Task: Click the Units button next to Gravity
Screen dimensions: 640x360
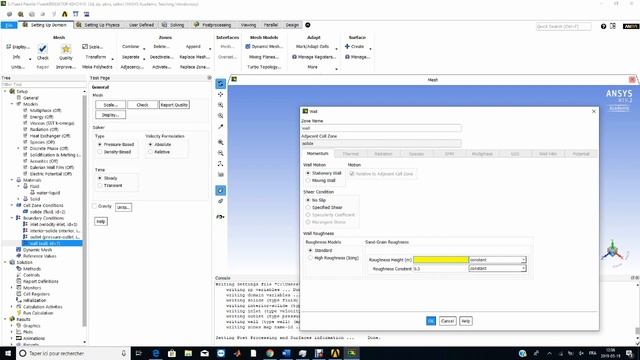Action: click(123, 207)
